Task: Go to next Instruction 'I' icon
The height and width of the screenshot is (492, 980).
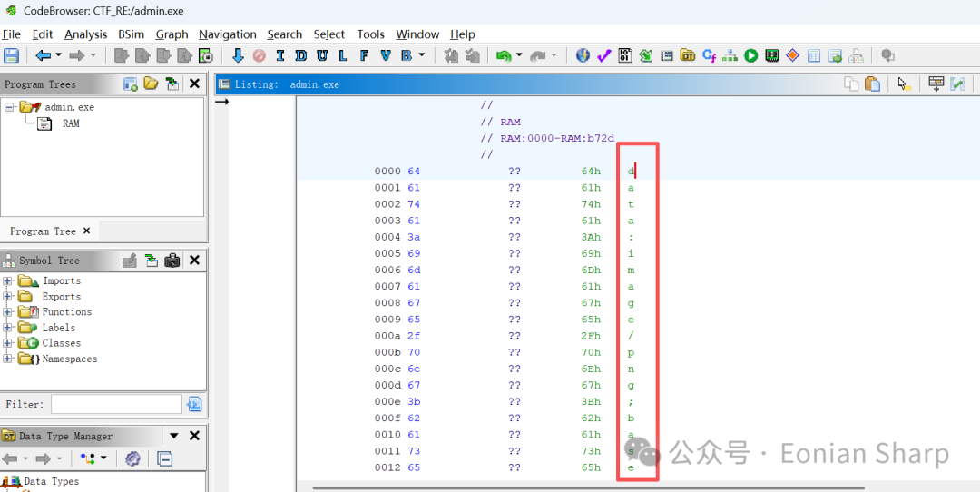Action: [x=279, y=55]
